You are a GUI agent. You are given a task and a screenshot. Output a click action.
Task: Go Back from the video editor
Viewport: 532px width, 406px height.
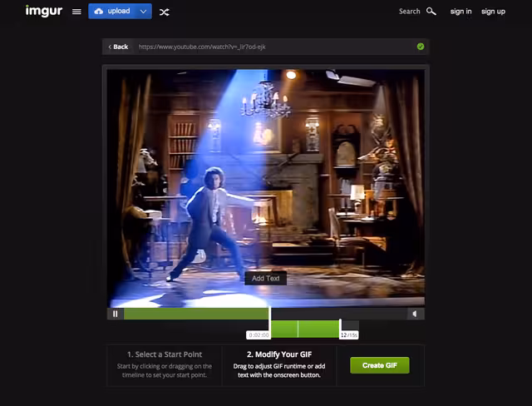click(118, 47)
